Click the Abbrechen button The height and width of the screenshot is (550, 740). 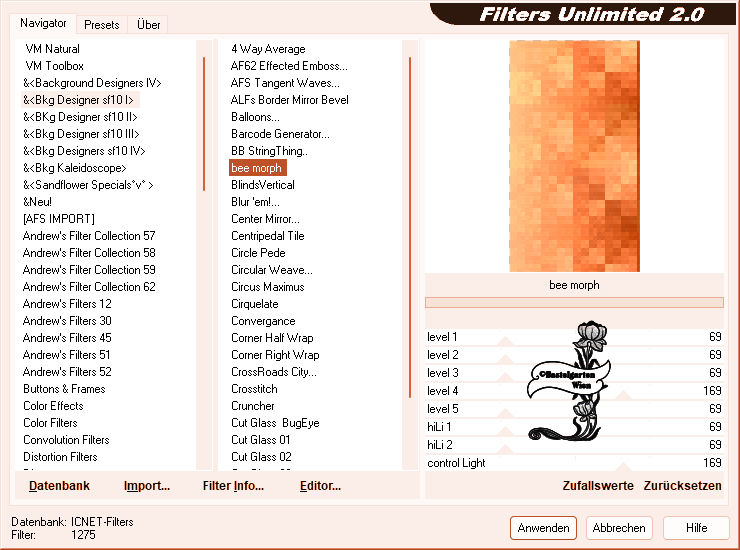(619, 528)
